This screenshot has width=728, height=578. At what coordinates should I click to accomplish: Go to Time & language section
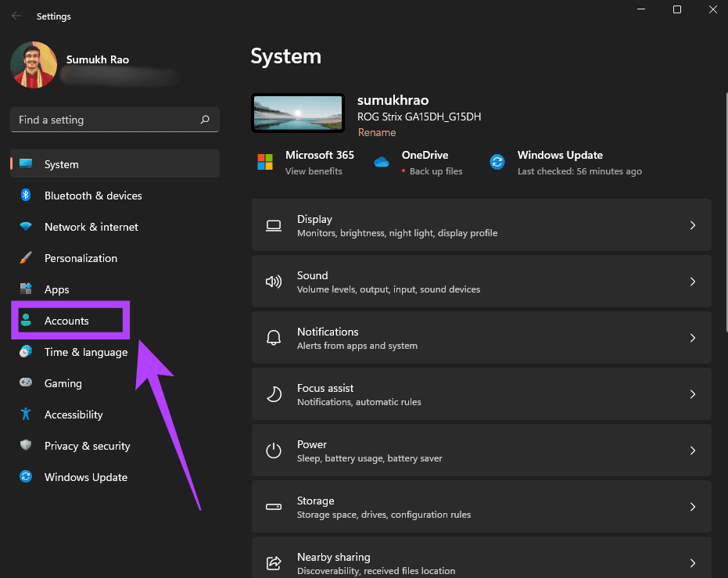click(85, 352)
